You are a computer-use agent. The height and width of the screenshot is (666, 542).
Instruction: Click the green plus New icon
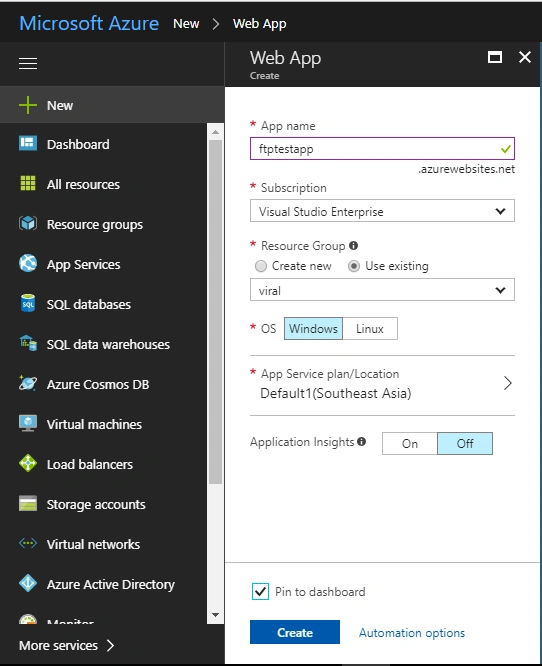tap(28, 105)
